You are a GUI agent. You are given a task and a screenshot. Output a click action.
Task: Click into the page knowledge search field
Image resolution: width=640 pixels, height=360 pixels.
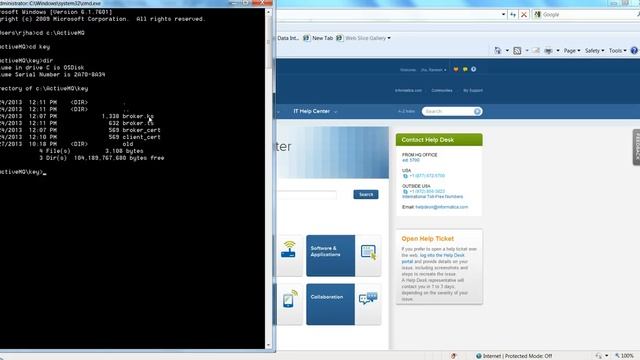point(307,195)
